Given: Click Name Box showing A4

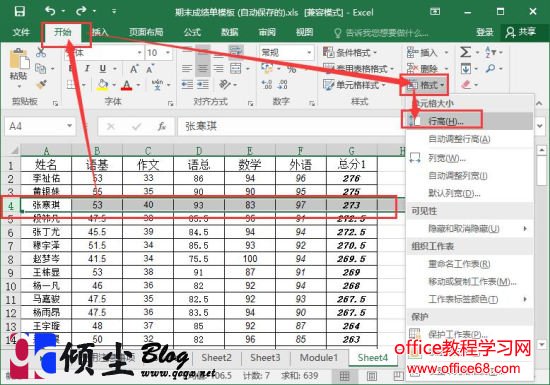Looking at the screenshot, I should 39,126.
